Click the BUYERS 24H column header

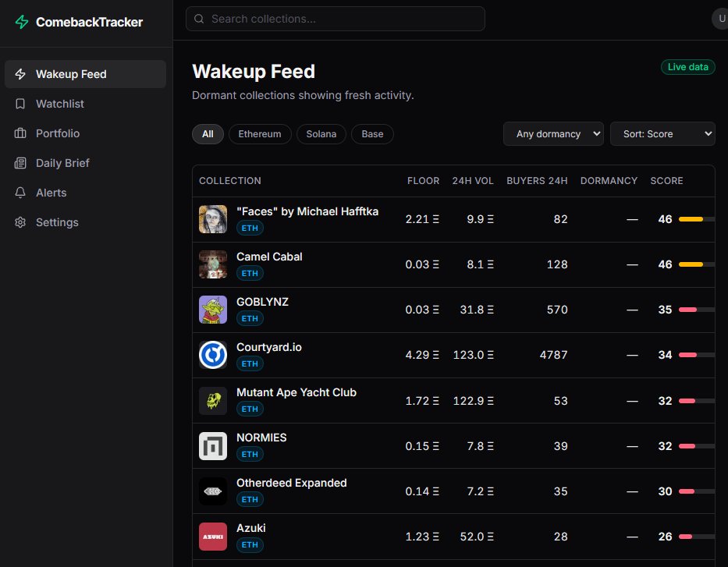click(537, 181)
